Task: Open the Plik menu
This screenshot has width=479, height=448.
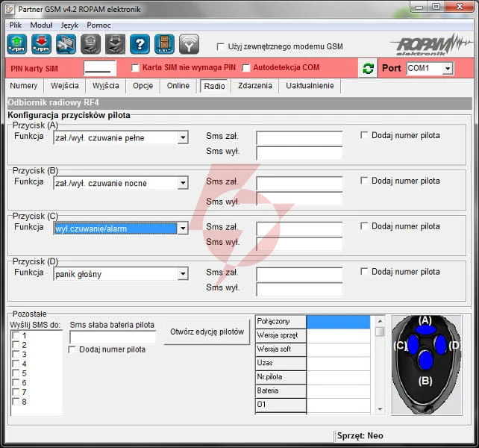Action: [15, 25]
